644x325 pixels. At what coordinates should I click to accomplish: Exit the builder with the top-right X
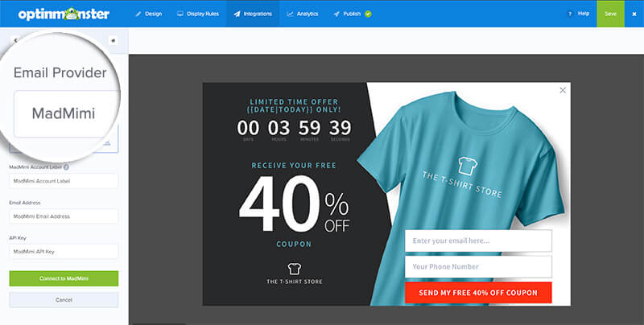click(x=634, y=14)
